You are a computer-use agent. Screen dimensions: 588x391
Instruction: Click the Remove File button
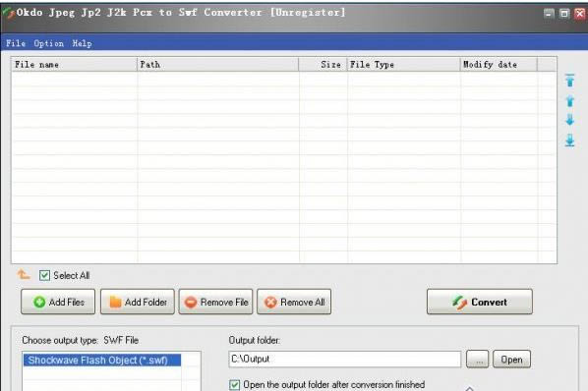click(215, 302)
